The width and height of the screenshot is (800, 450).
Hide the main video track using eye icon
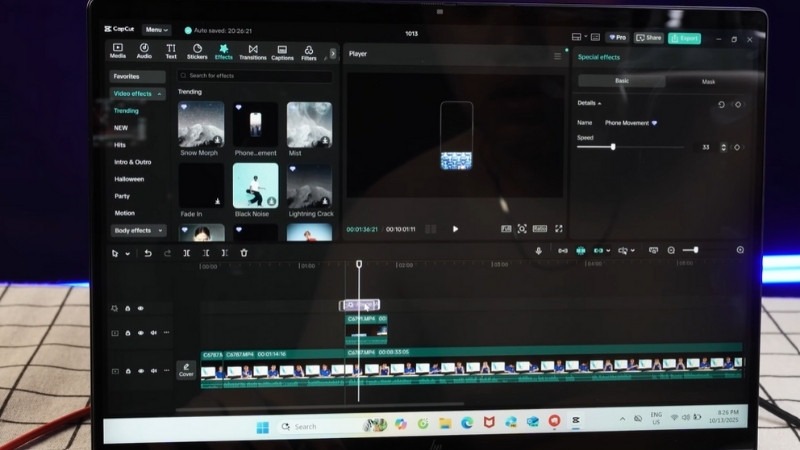(141, 371)
